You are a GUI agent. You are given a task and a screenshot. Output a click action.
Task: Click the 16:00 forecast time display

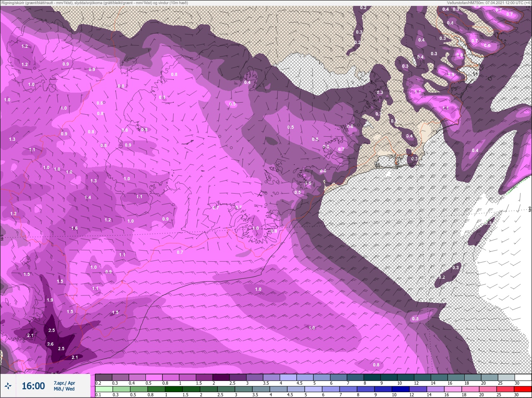click(x=33, y=386)
